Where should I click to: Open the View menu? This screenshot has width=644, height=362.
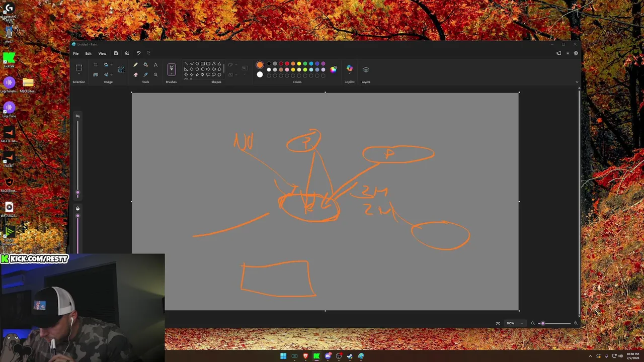tap(102, 53)
